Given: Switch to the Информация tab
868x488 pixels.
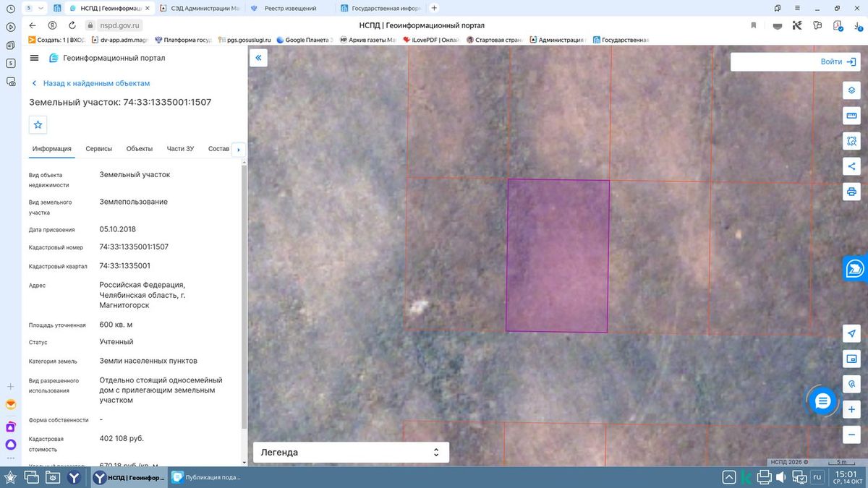Looking at the screenshot, I should tap(51, 149).
